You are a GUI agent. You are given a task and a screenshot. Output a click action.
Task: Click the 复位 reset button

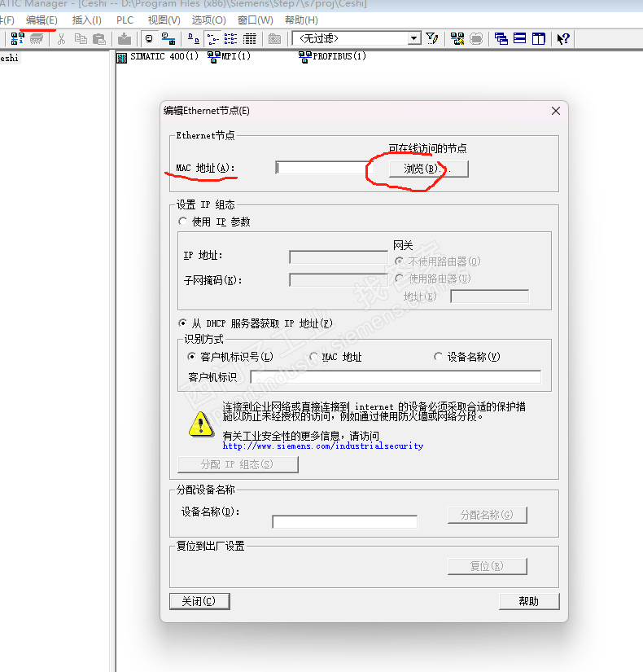click(x=488, y=566)
